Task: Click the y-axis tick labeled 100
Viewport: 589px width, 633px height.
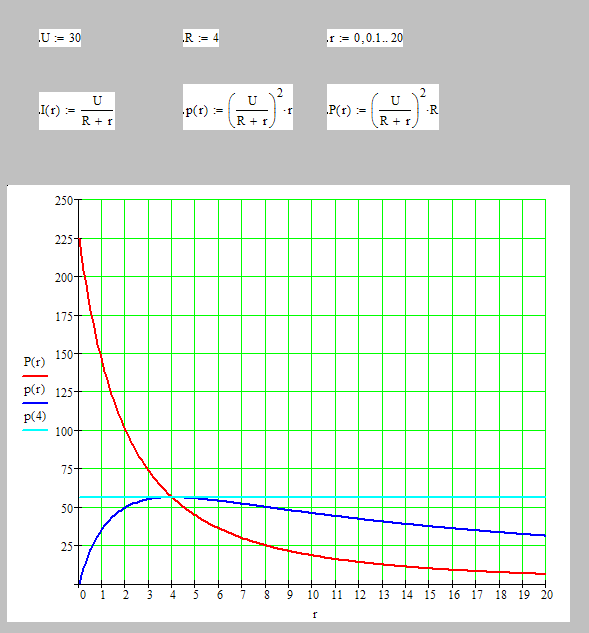Action: click(64, 431)
